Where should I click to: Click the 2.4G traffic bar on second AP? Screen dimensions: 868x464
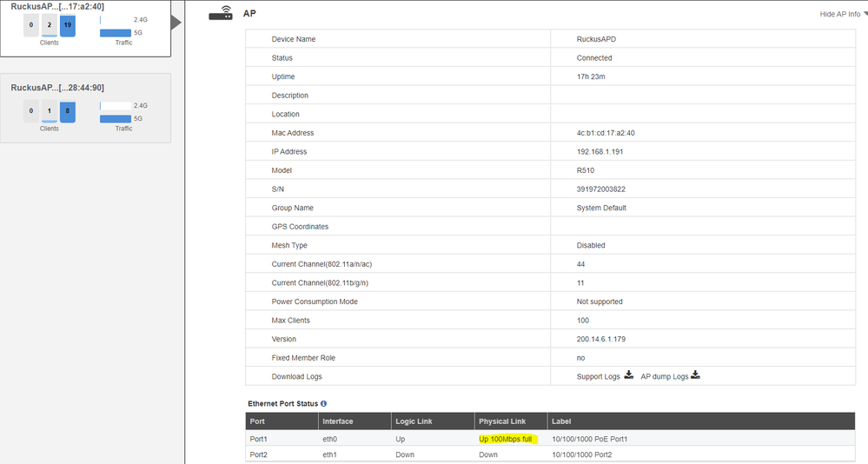point(116,106)
